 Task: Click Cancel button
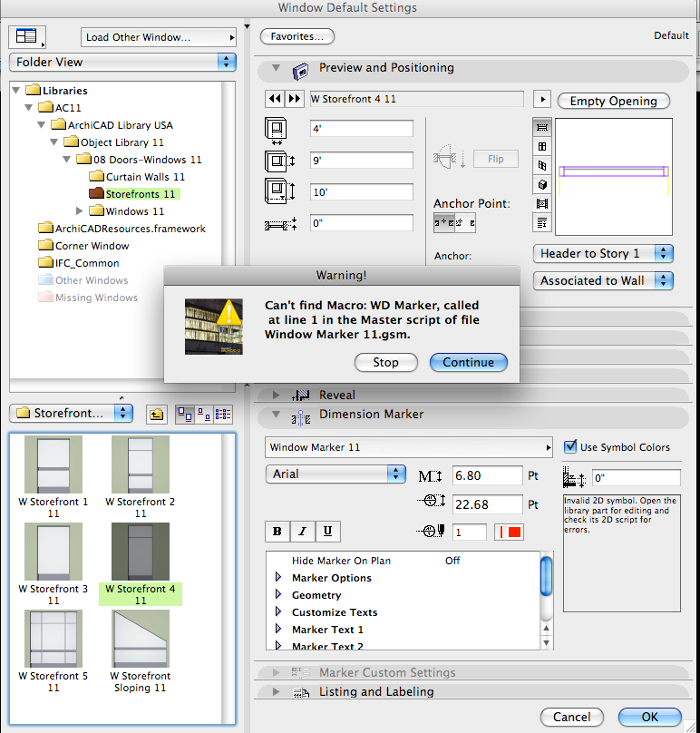[x=572, y=717]
